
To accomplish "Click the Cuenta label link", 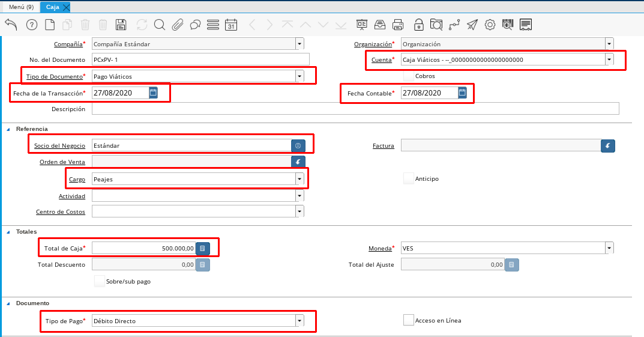I will pyautogui.click(x=382, y=59).
